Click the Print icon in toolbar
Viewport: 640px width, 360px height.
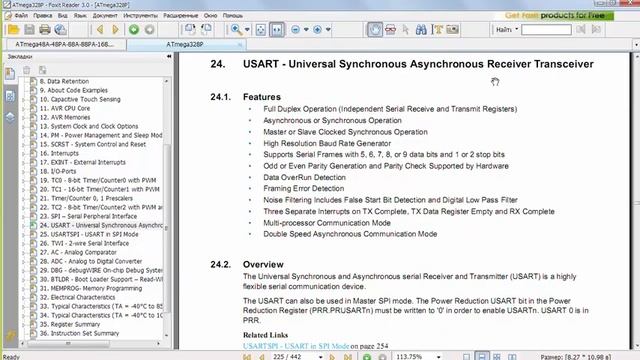pos(45,29)
